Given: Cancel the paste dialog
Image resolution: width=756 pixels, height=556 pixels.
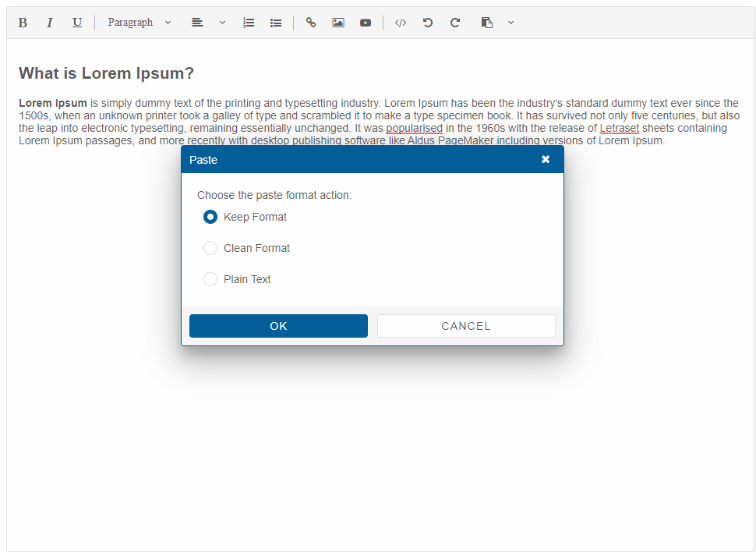Looking at the screenshot, I should (465, 325).
